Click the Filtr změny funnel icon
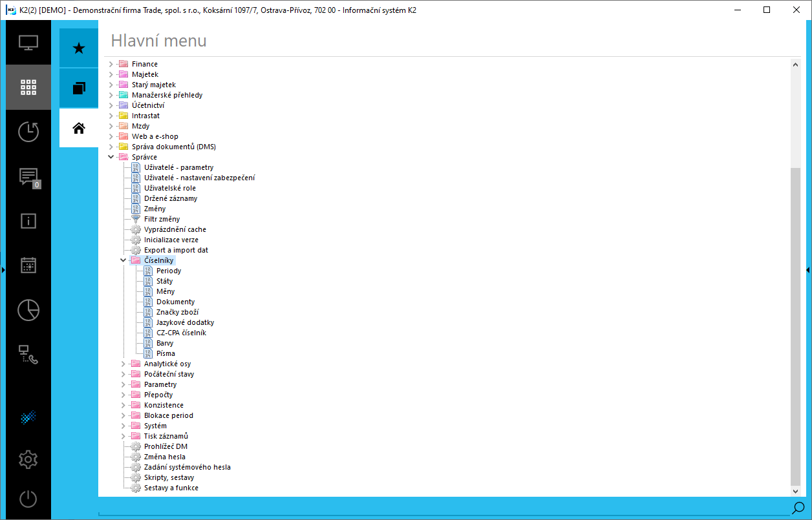 click(x=136, y=219)
